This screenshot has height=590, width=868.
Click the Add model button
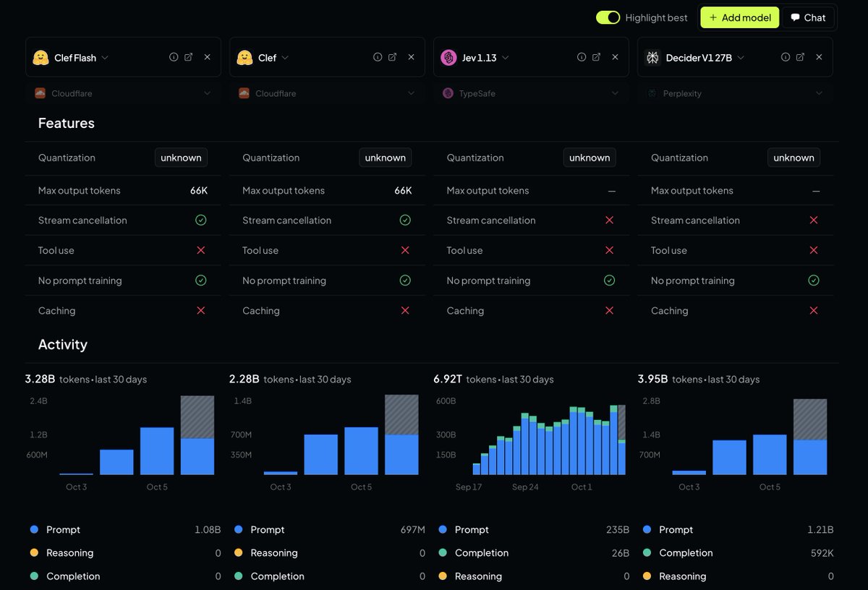[x=740, y=17]
